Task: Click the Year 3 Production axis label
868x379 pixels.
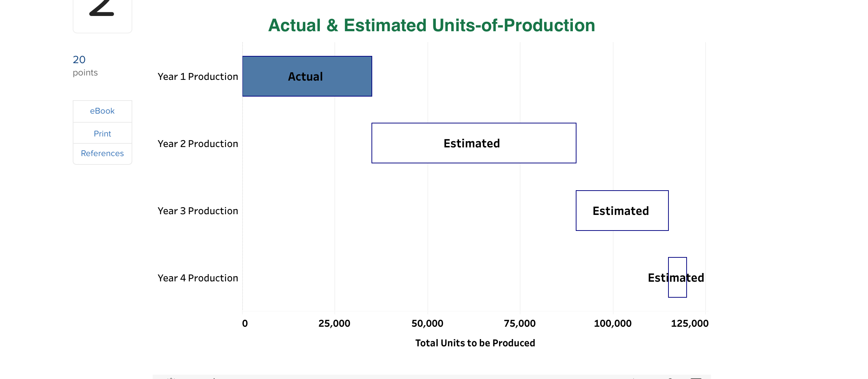Action: 198,211
